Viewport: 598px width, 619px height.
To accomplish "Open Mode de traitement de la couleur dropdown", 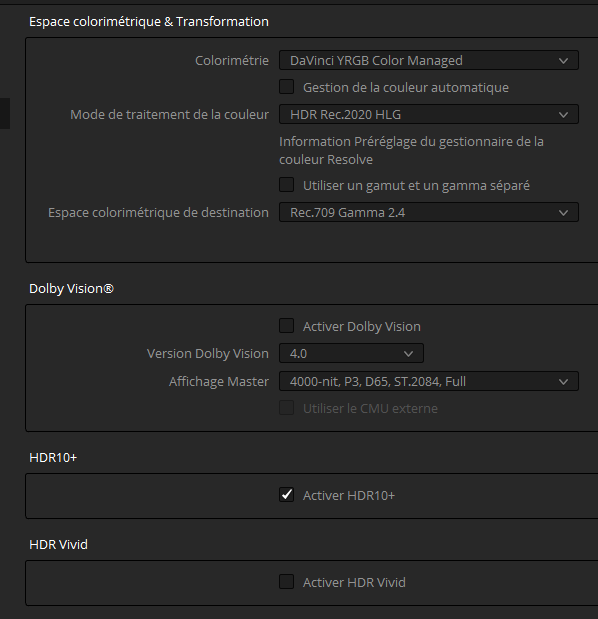I will (x=429, y=114).
